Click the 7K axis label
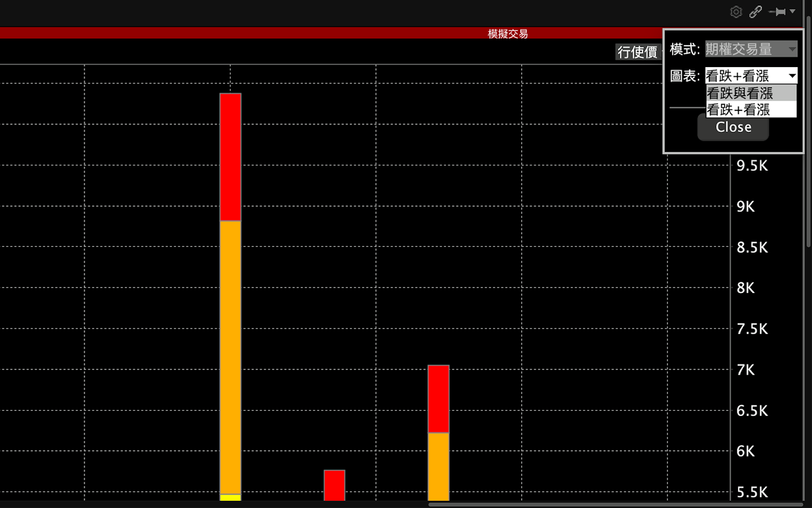812x508 pixels. pos(746,370)
